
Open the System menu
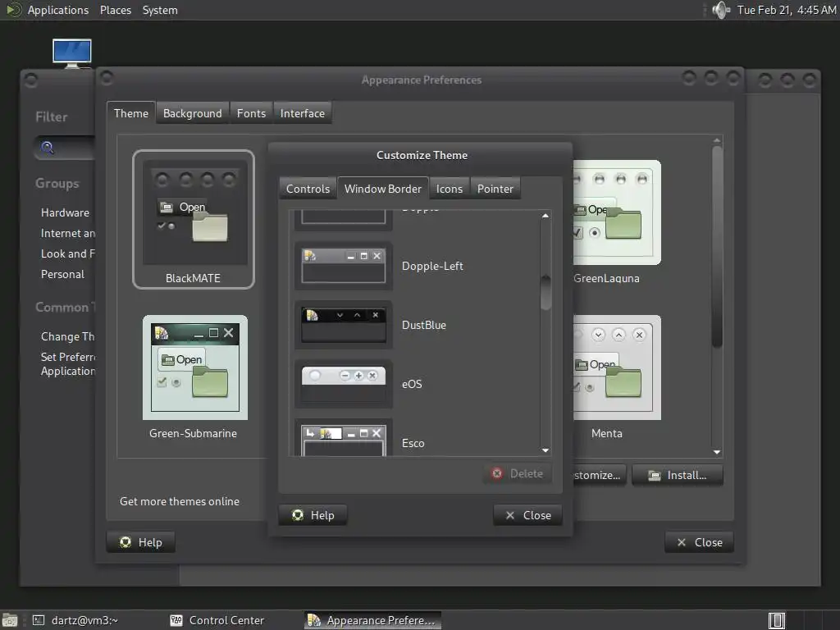160,10
